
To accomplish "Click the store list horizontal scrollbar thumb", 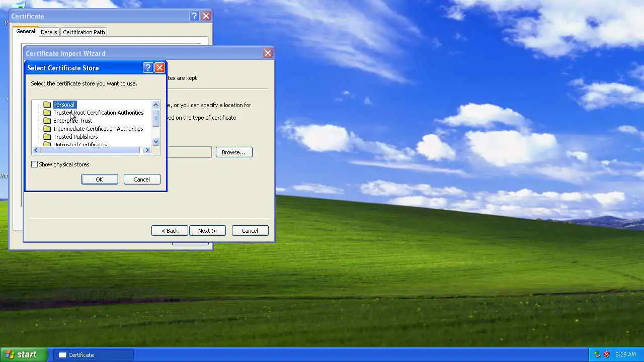I will tap(90, 150).
